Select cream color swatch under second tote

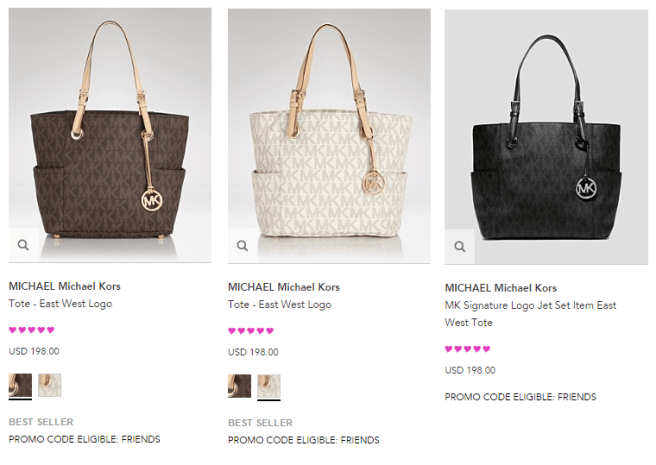point(269,385)
